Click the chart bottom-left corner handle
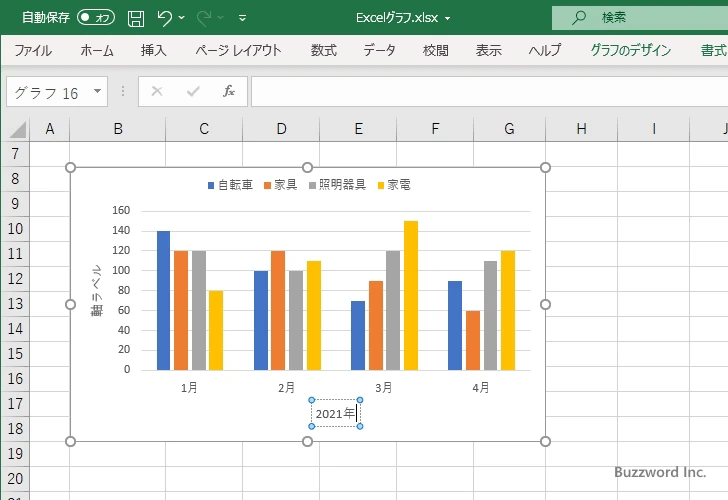The height and width of the screenshot is (500, 728). [x=70, y=441]
